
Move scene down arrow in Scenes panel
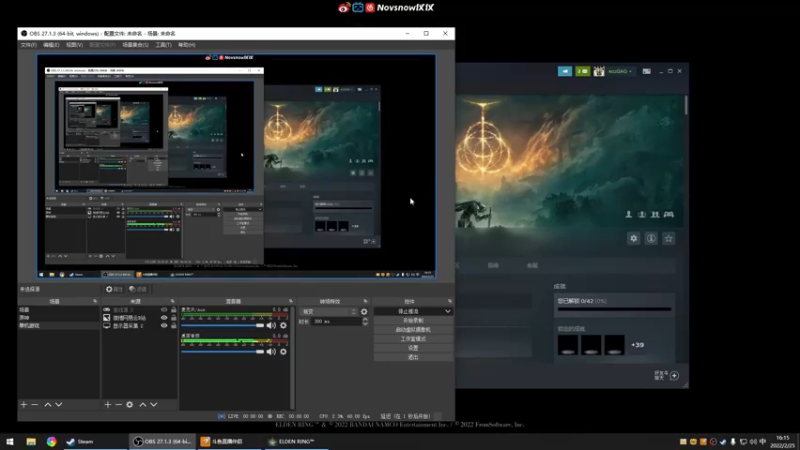pyautogui.click(x=59, y=405)
